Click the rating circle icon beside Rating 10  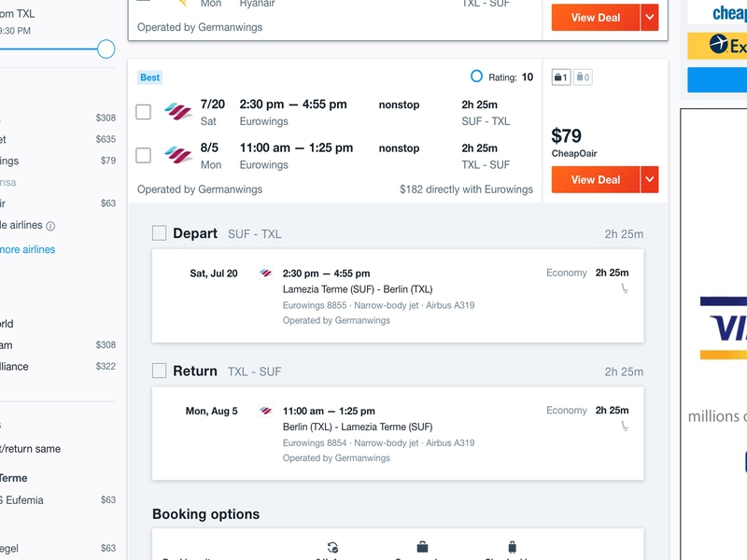(x=476, y=77)
